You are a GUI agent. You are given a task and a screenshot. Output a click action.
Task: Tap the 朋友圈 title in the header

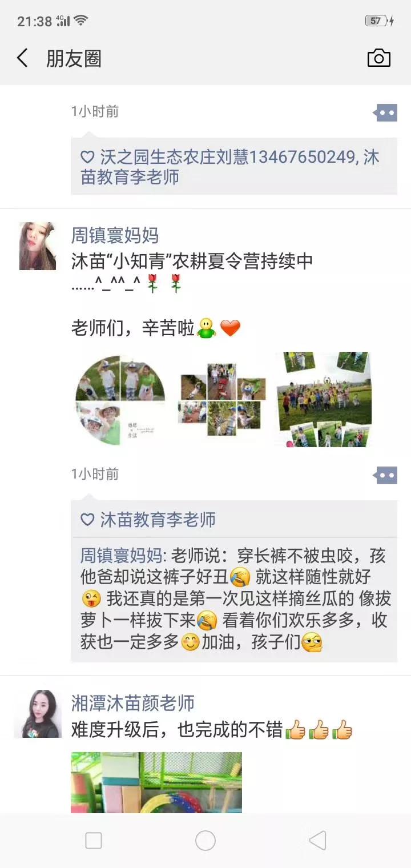click(74, 59)
